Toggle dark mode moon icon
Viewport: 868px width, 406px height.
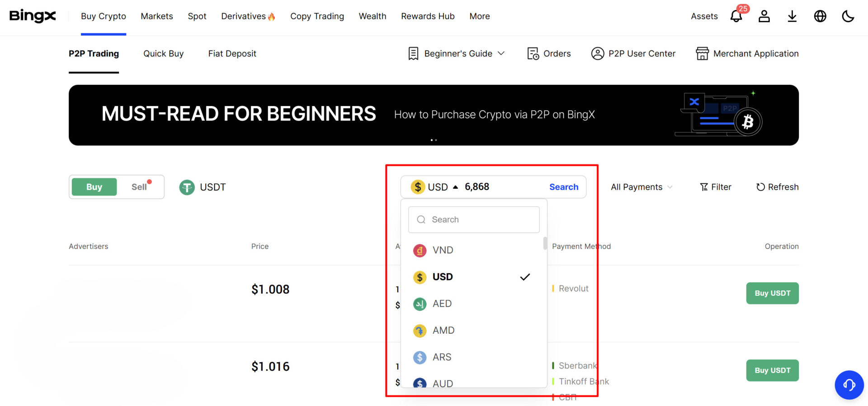pyautogui.click(x=848, y=16)
